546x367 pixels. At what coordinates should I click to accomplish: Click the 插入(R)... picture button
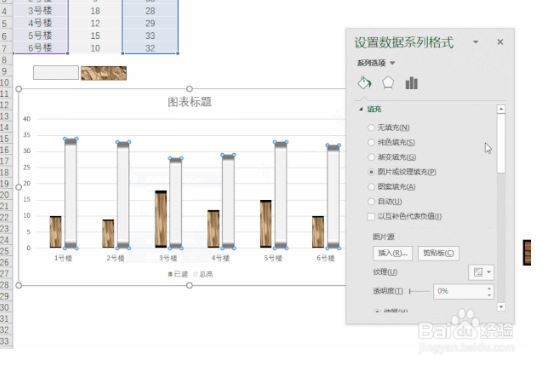393,253
